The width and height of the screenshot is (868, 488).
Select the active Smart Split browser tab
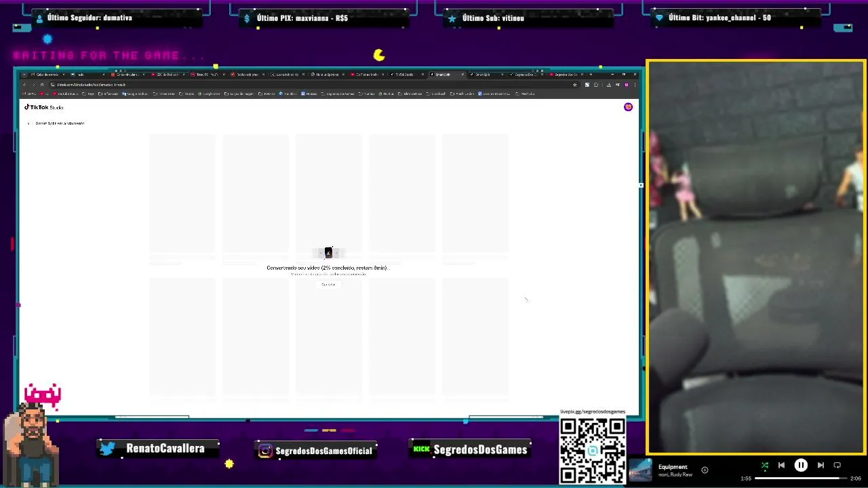446,75
